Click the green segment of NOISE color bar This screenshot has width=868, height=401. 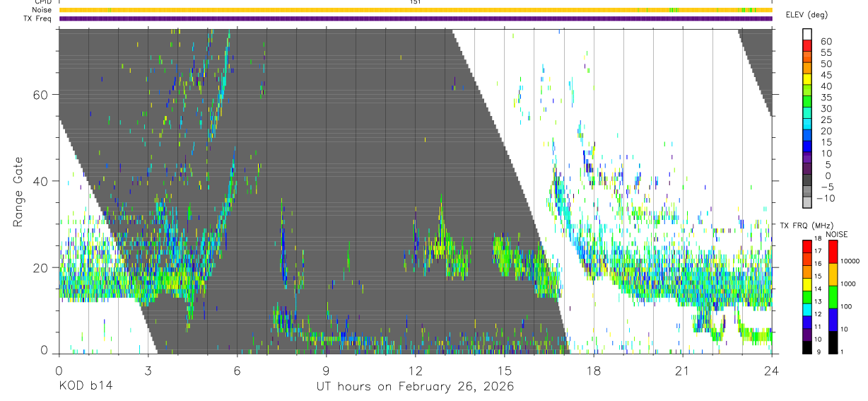pyautogui.click(x=833, y=297)
